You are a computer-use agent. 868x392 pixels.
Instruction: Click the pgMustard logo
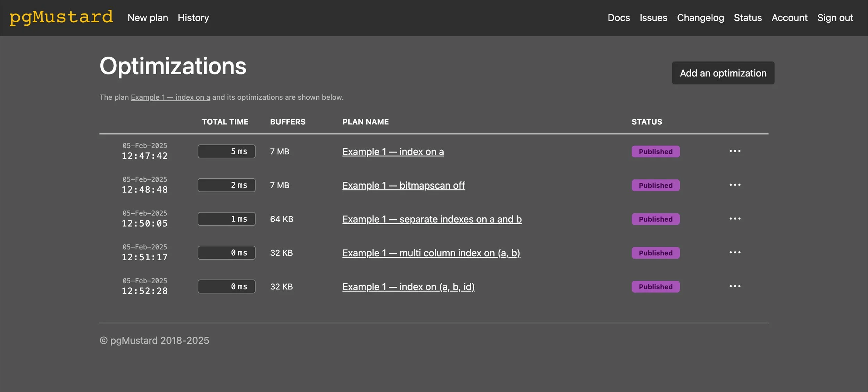click(61, 17)
